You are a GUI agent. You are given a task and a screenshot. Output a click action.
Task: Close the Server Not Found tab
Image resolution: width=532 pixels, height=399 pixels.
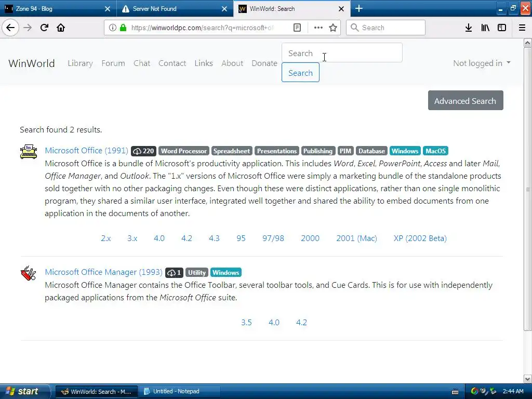coord(224,9)
